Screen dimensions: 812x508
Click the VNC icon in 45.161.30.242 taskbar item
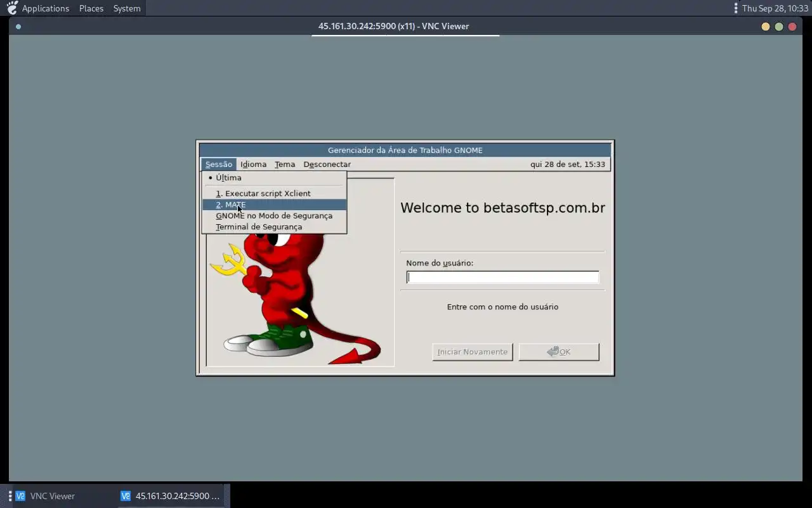126,496
